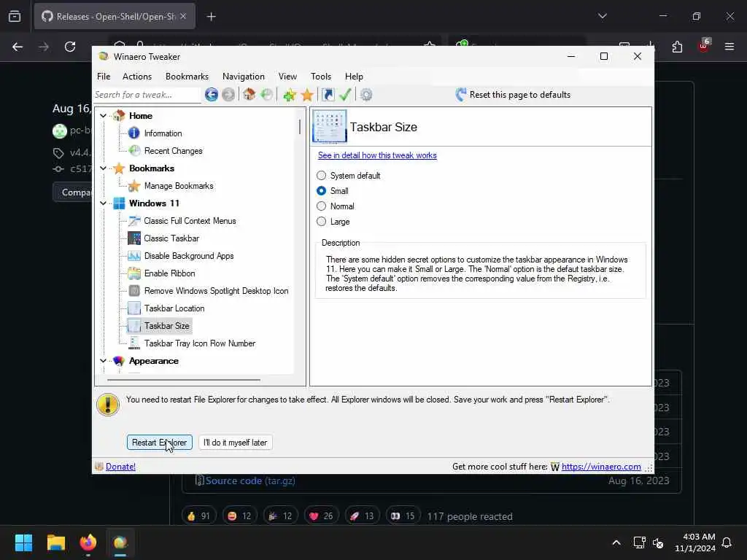The height and width of the screenshot is (560, 747).
Task: Select Disable Background Apps tweak
Action: tap(189, 256)
